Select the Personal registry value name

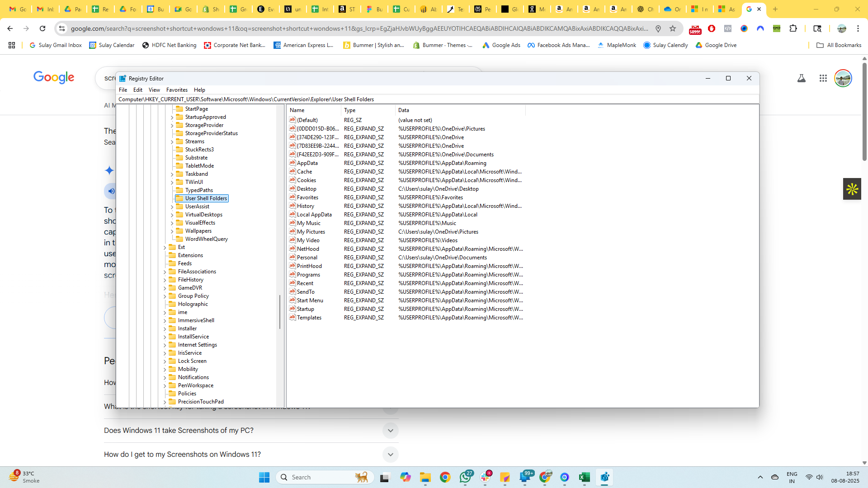307,258
